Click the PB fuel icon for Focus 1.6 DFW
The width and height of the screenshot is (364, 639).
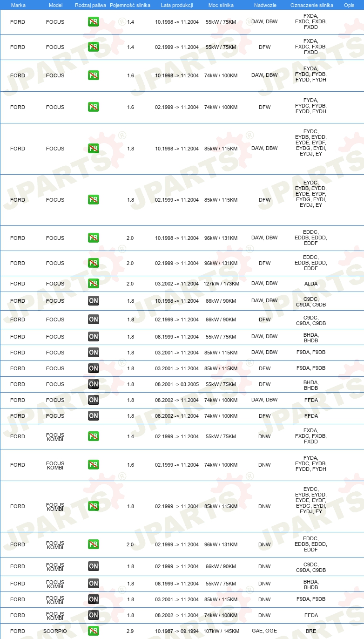click(94, 107)
